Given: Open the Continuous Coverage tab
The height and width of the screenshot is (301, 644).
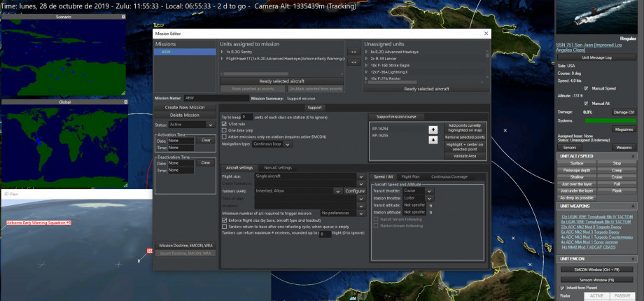Looking at the screenshot, I should click(x=449, y=176).
